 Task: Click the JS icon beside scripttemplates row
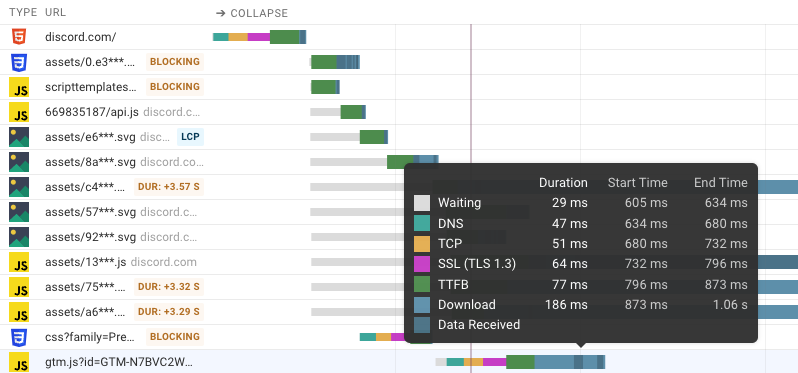(x=19, y=87)
